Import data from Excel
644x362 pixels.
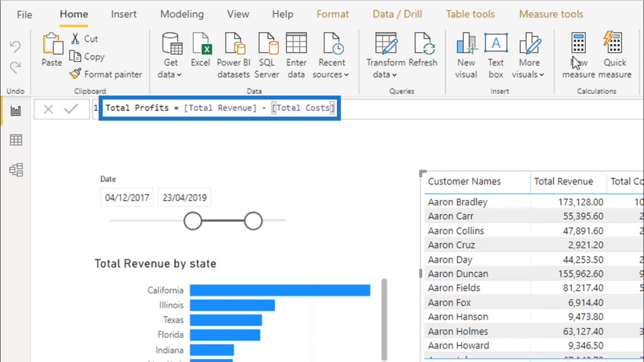click(200, 50)
